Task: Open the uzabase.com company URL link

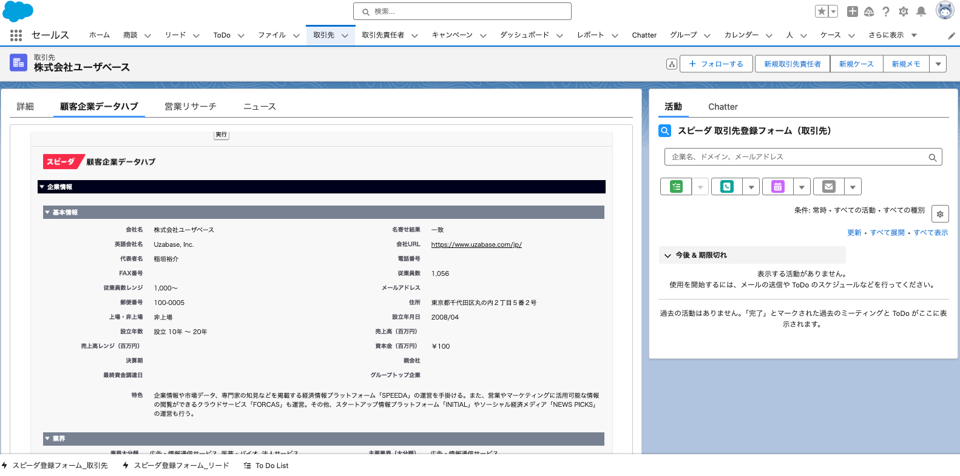Action: pos(476,244)
